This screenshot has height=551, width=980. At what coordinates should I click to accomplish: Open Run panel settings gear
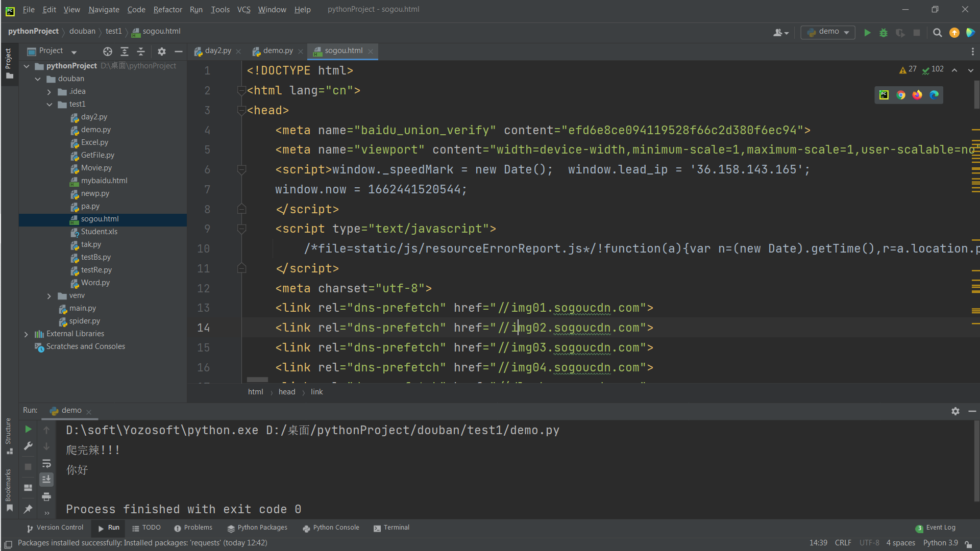click(x=955, y=411)
